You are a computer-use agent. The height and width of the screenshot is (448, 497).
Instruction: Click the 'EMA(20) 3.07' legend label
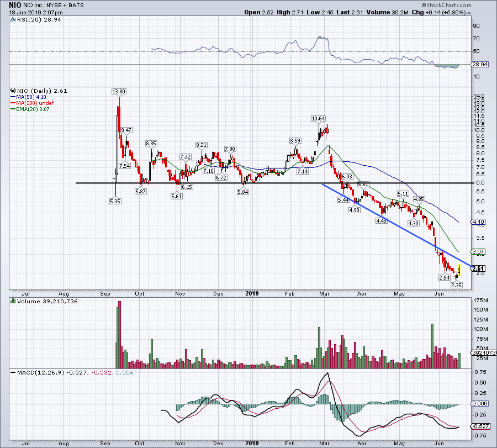pyautogui.click(x=33, y=109)
